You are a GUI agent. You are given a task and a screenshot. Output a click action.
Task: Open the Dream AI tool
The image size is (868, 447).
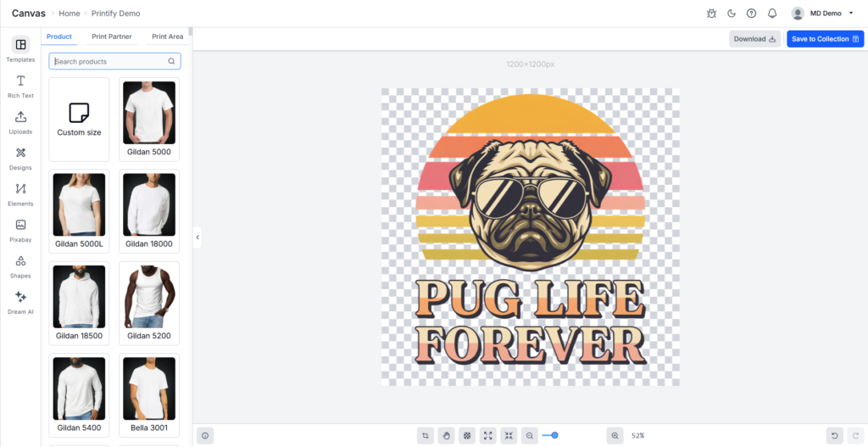[20, 302]
